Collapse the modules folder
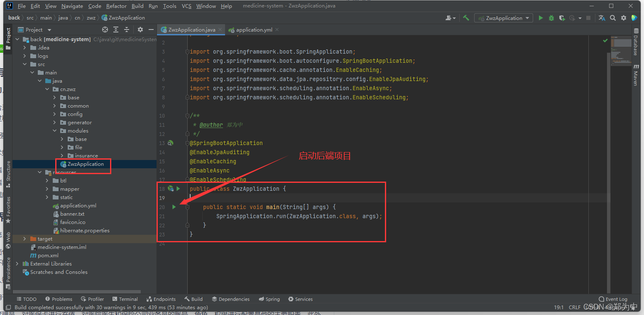The image size is (644, 315). pyautogui.click(x=54, y=131)
